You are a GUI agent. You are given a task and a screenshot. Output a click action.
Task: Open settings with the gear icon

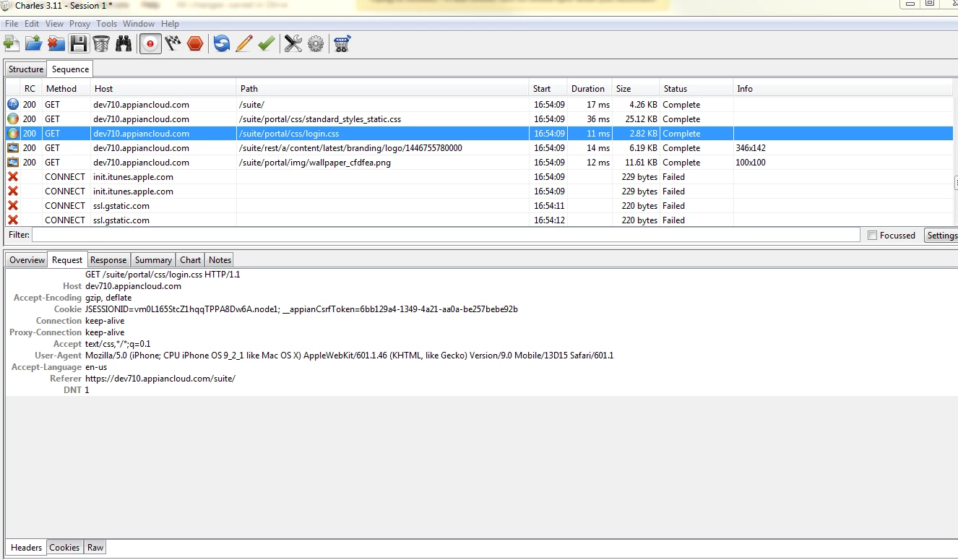[316, 43]
